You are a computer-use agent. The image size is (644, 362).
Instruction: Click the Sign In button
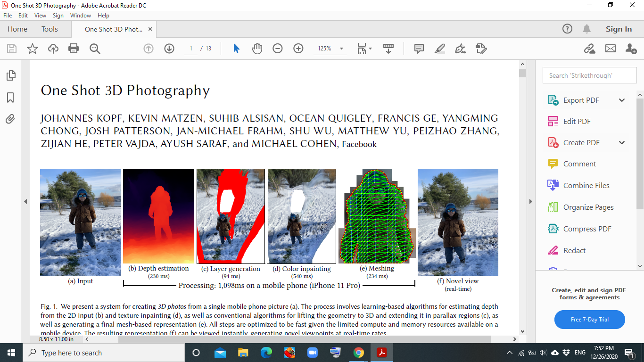pos(619,29)
